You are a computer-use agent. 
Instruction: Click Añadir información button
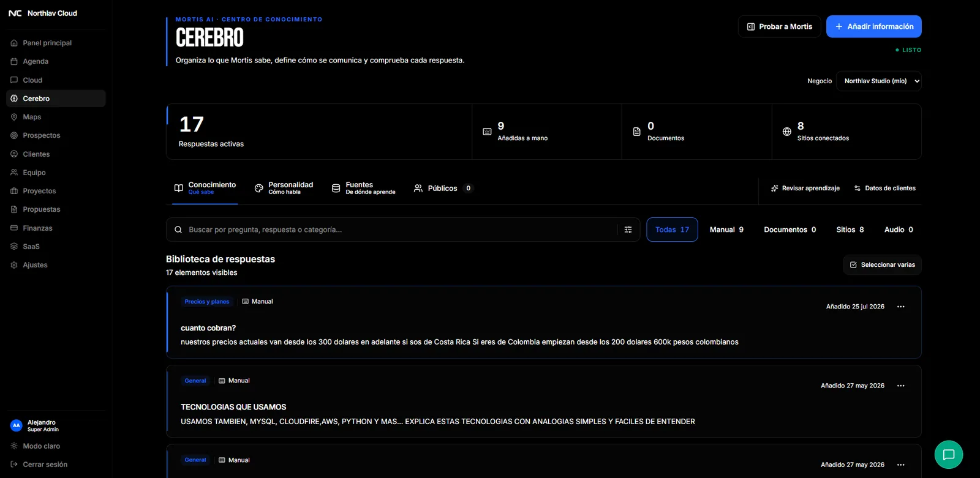pyautogui.click(x=874, y=26)
